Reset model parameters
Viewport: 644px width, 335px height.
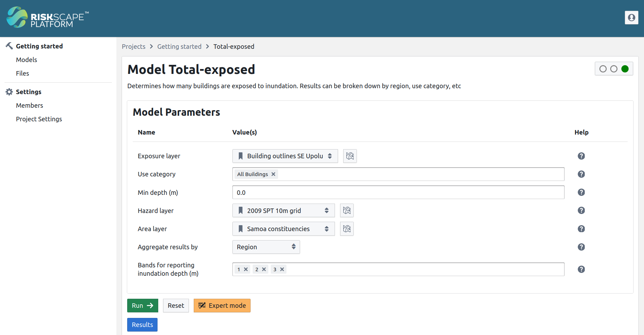point(176,305)
